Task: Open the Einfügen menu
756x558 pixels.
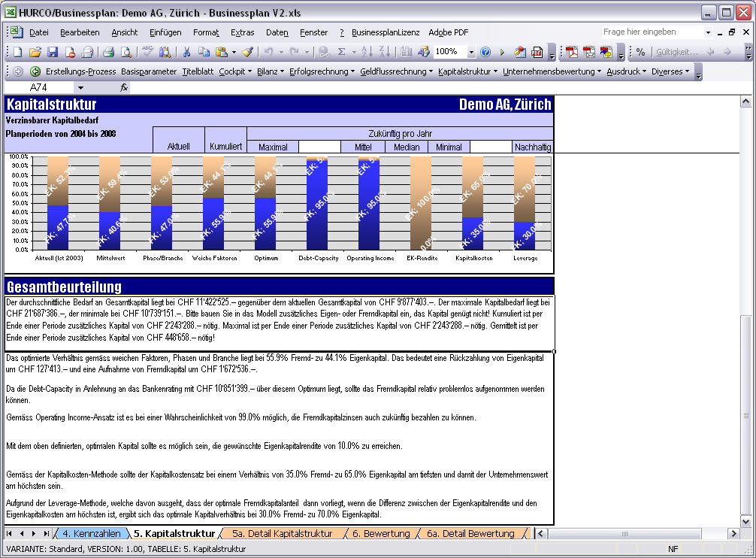Action: click(x=165, y=32)
